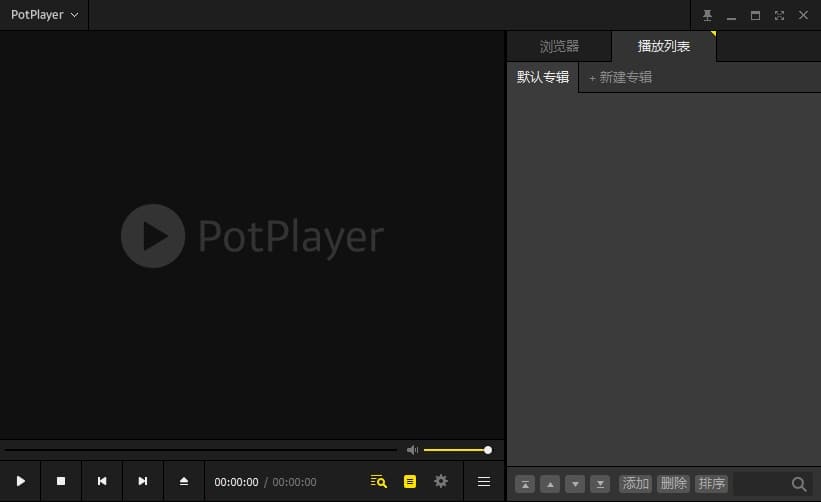
Task: Adjust the yellow volume slider
Action: tap(456, 450)
